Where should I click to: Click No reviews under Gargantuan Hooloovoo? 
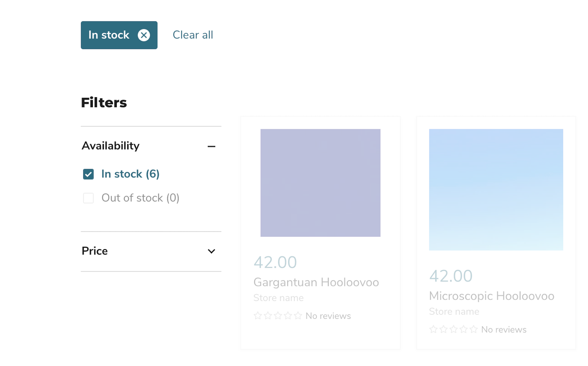pos(328,316)
